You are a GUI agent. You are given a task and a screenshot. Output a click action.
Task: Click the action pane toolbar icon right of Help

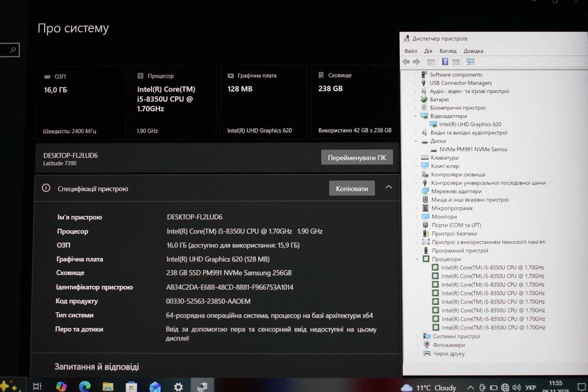456,62
